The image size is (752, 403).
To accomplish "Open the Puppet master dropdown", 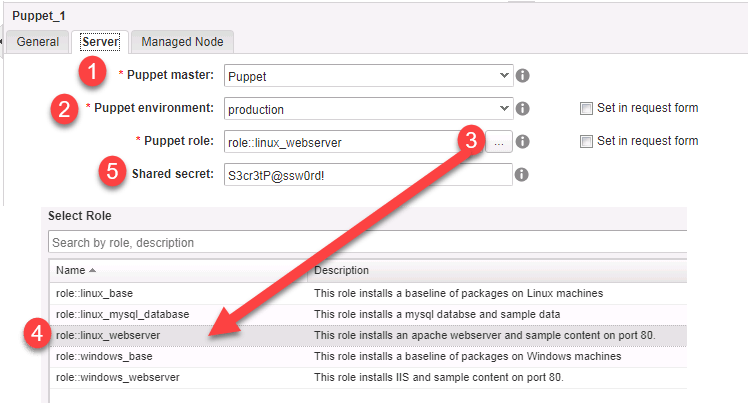I will tap(504, 75).
